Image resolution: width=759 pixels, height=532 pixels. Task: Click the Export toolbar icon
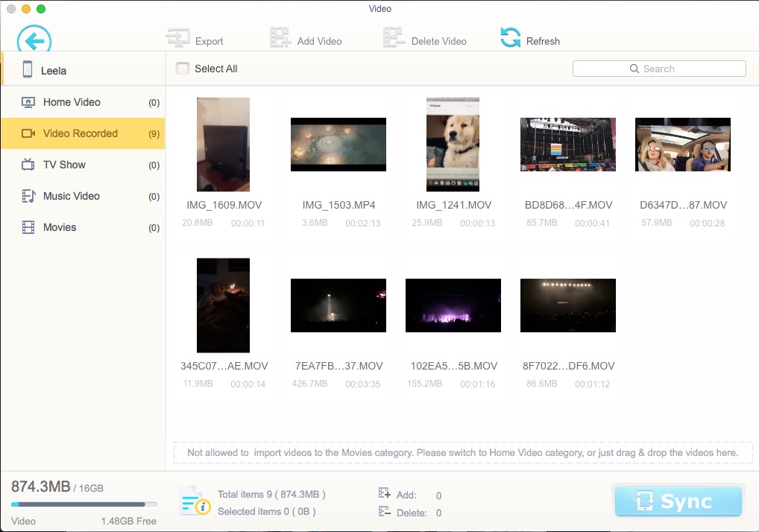point(177,38)
